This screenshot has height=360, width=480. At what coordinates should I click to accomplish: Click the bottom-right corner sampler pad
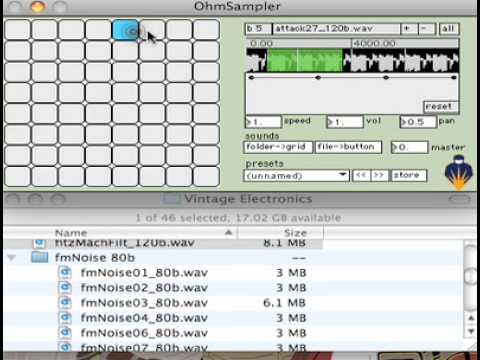pyautogui.click(x=206, y=176)
